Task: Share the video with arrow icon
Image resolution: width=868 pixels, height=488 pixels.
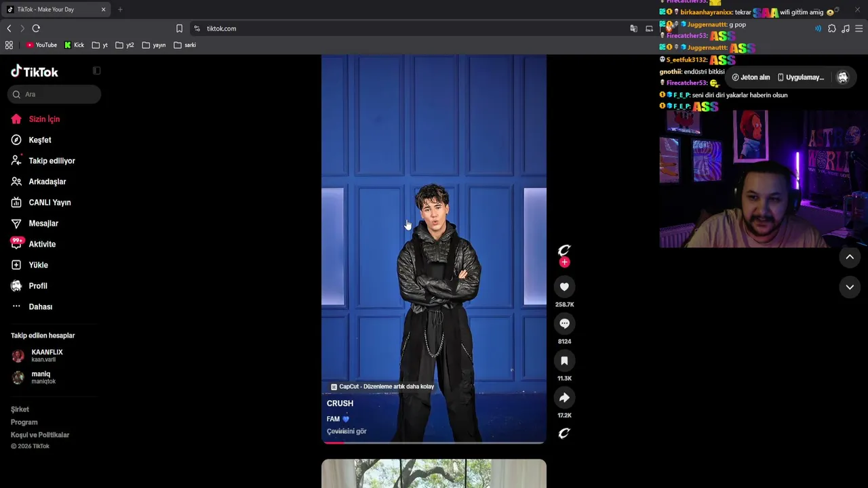Action: click(564, 397)
